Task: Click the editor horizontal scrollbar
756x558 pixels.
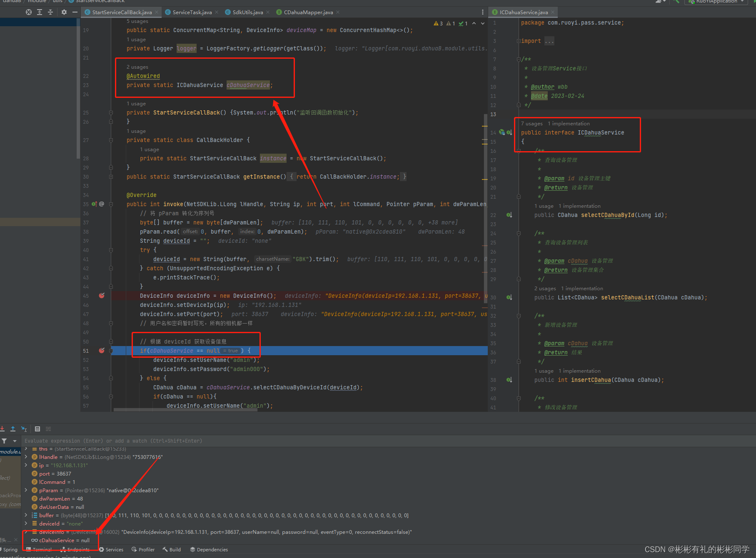Action: [185, 410]
